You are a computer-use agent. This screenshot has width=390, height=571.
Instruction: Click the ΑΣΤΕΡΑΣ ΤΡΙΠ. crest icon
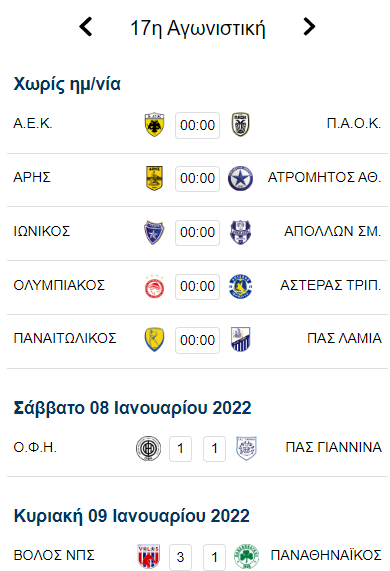tap(240, 286)
